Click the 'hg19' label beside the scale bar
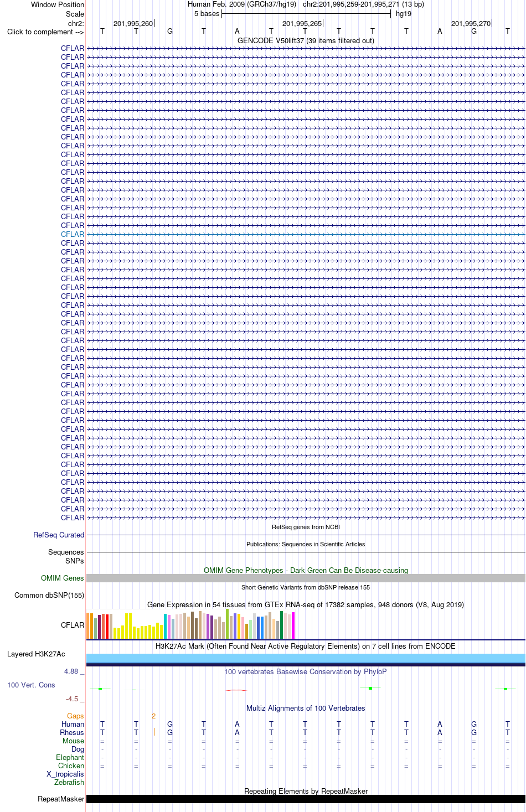This screenshot has height=812, width=526. (x=404, y=14)
